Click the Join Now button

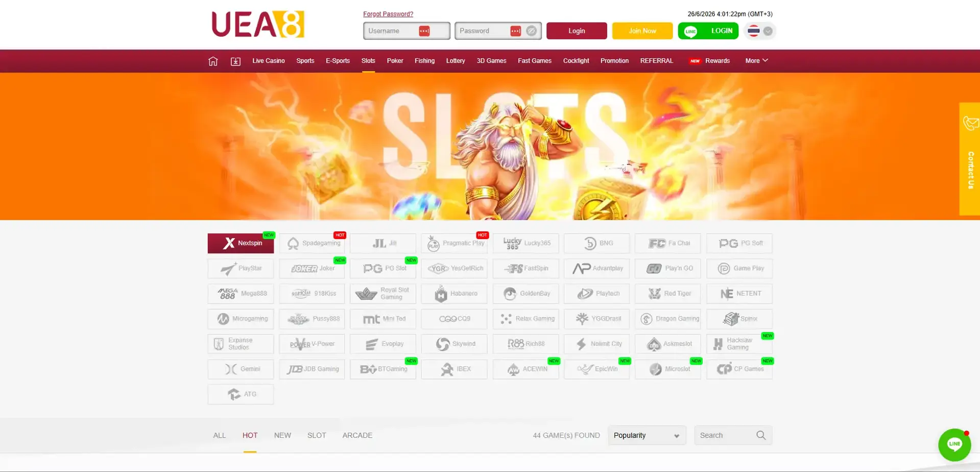tap(642, 31)
